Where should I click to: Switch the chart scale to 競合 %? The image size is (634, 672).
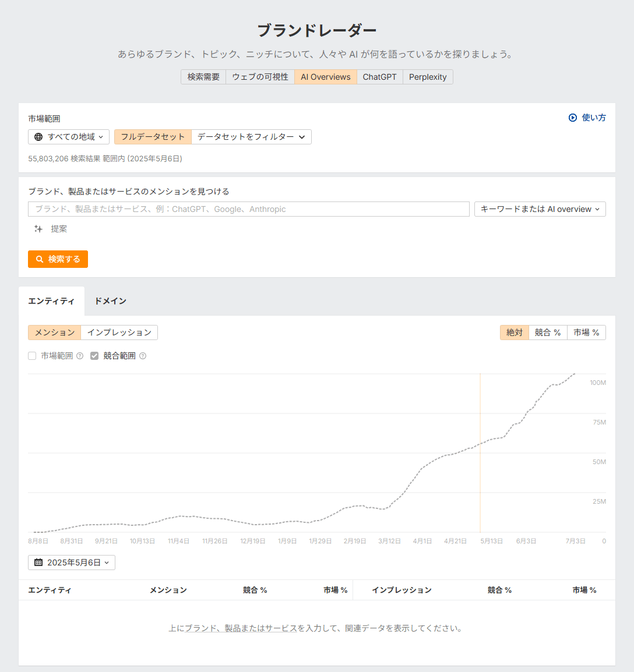(547, 332)
